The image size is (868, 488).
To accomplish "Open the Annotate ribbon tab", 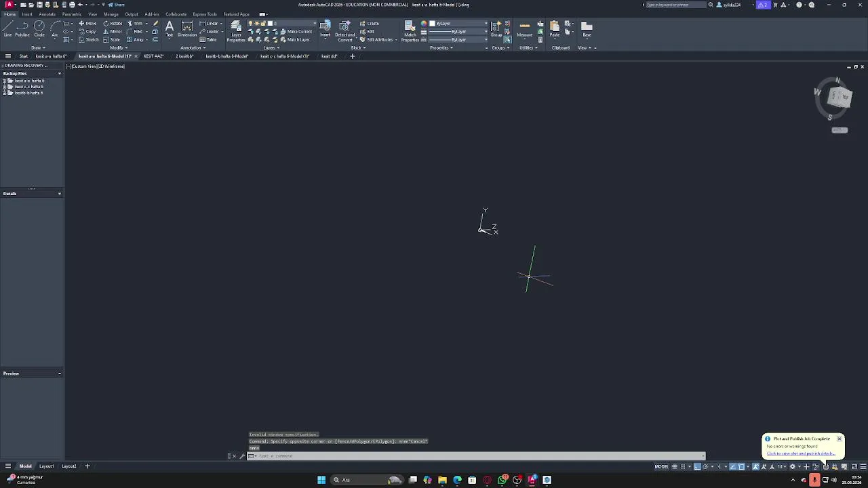I will point(47,14).
